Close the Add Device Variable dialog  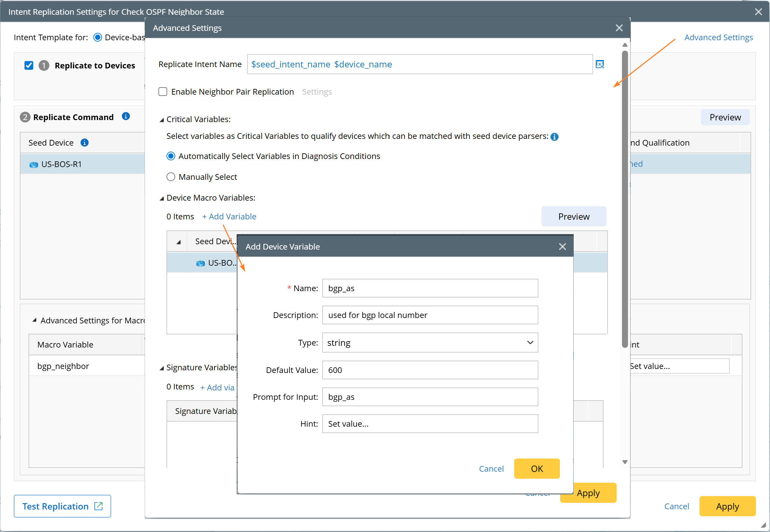point(562,247)
